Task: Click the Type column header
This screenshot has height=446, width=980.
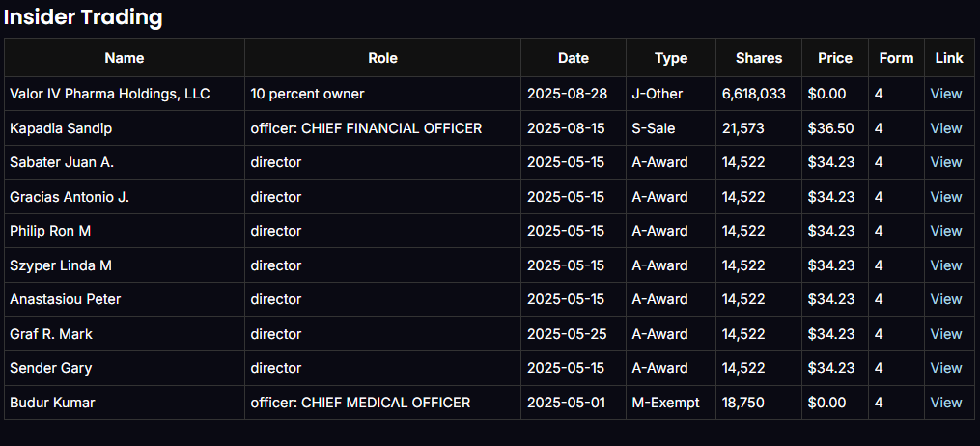Action: pyautogui.click(x=670, y=58)
